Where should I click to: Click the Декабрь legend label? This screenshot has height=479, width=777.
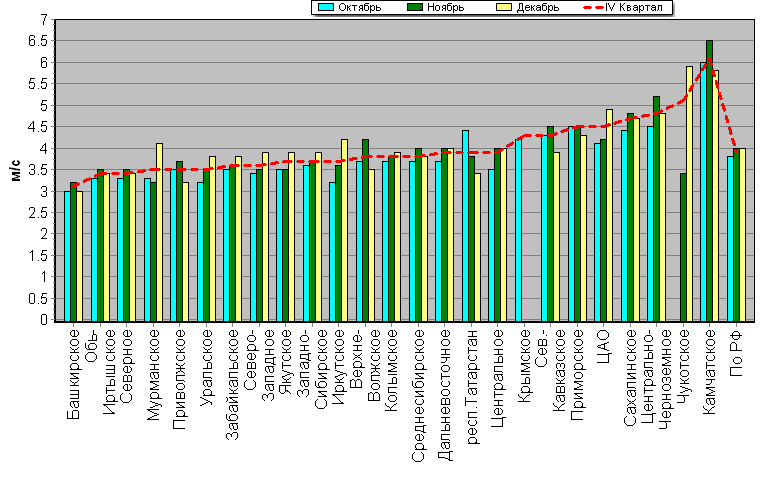tap(538, 7)
